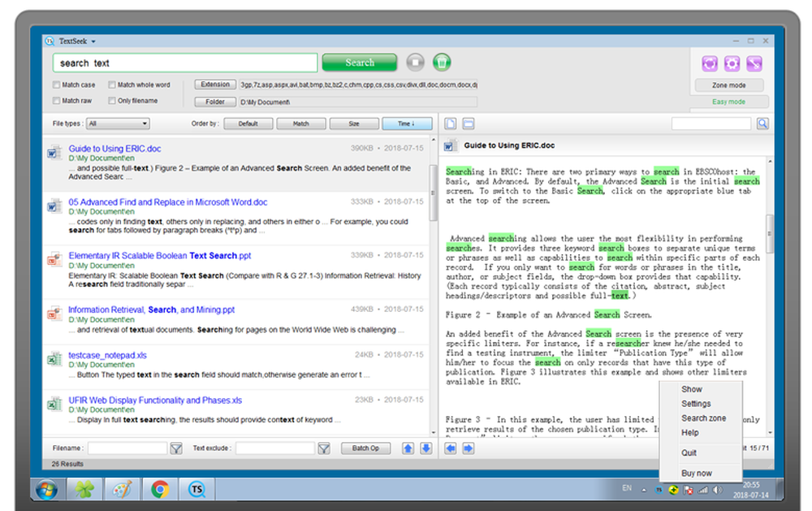Click the green clover app in taskbar
Screen dimensions: 812x511
(84, 489)
